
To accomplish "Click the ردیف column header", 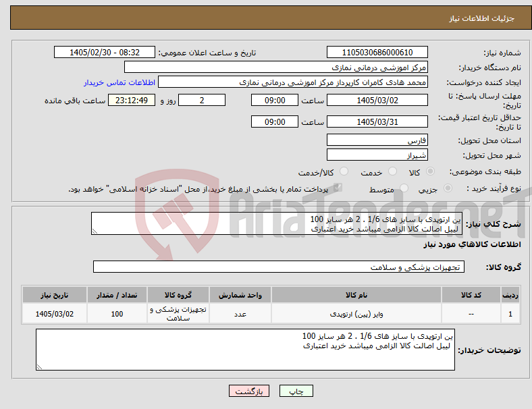I will click(x=510, y=295).
